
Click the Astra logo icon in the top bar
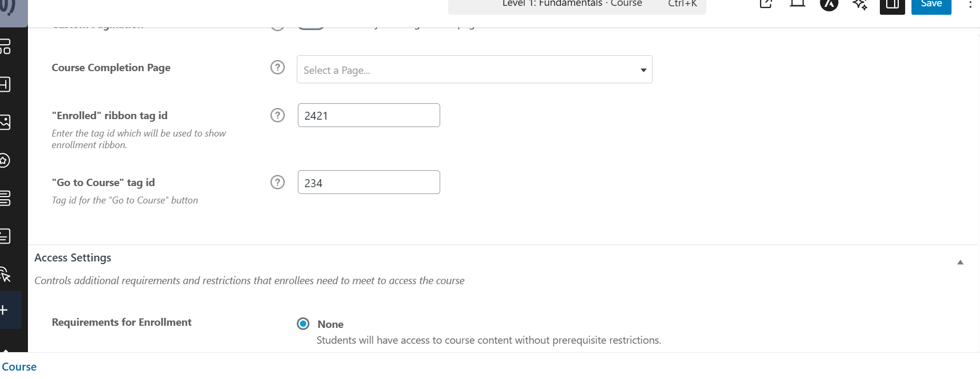tap(829, 5)
